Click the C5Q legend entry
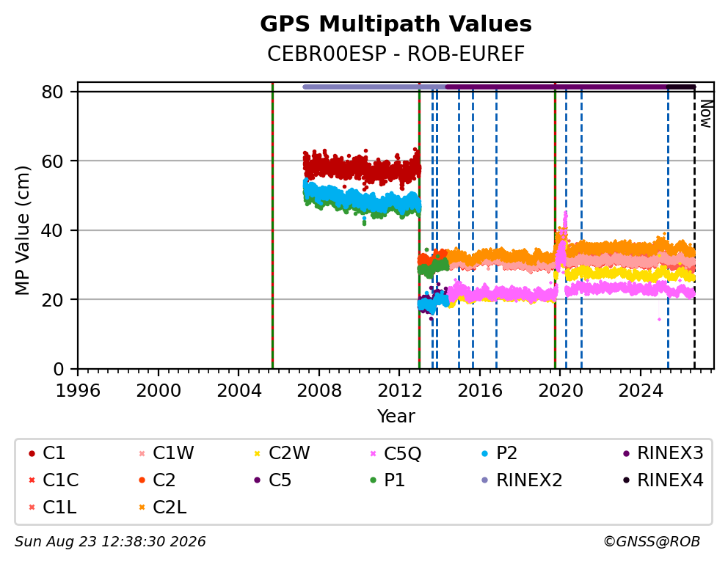 395,453
